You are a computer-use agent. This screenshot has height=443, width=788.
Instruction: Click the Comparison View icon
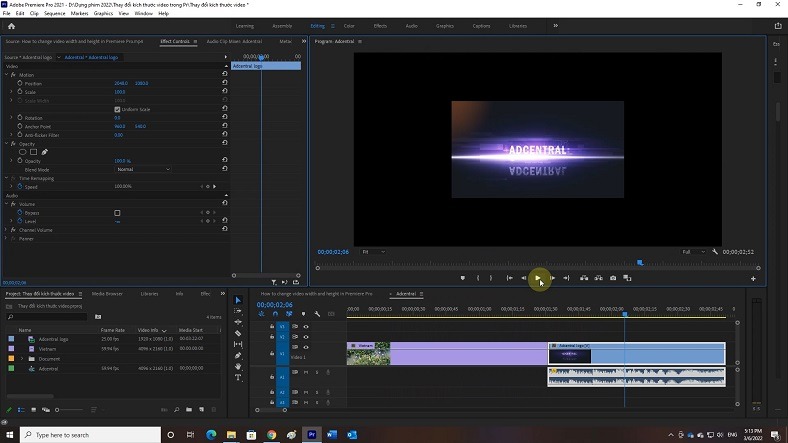point(627,278)
